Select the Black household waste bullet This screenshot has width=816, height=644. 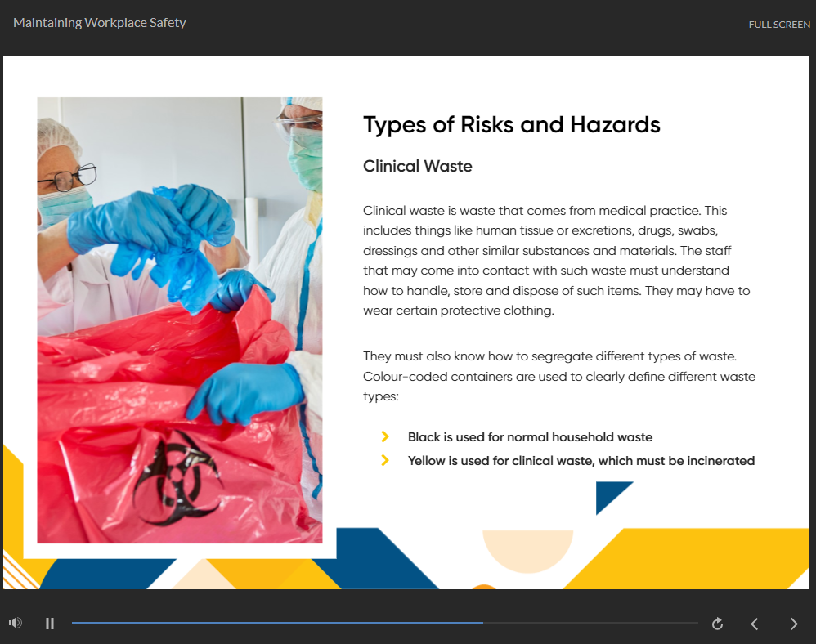click(x=530, y=437)
